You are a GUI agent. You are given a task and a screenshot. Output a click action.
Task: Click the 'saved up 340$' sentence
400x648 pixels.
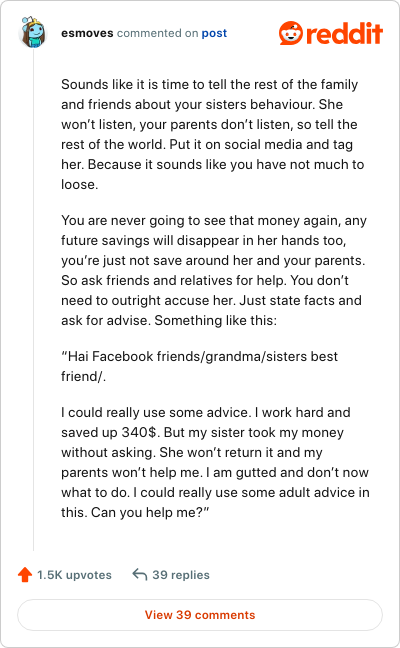click(110, 432)
